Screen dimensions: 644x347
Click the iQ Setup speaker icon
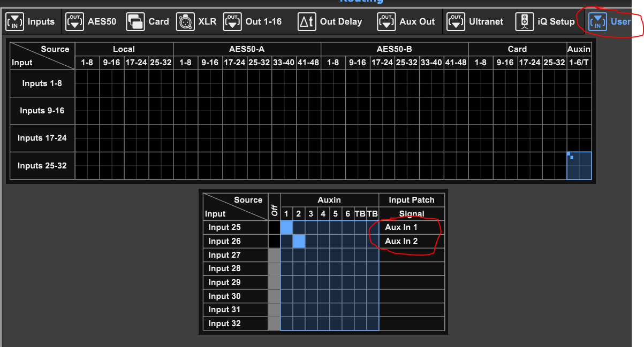(525, 22)
